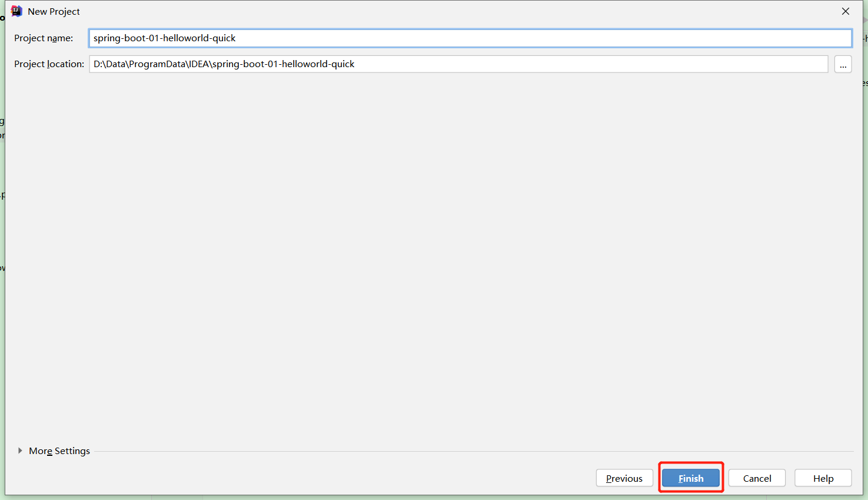Viewport: 868px width, 500px height.
Task: Click the "Project name:" label
Action: [x=44, y=38]
